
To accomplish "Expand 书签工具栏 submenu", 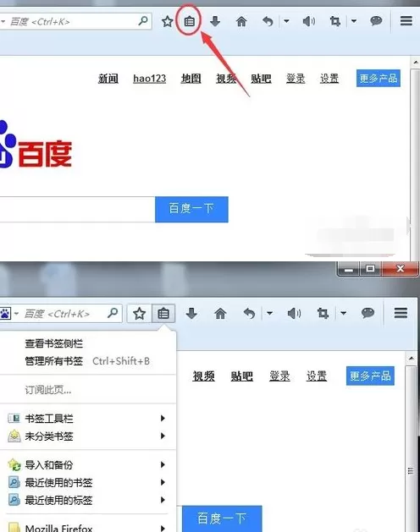I will click(x=88, y=419).
